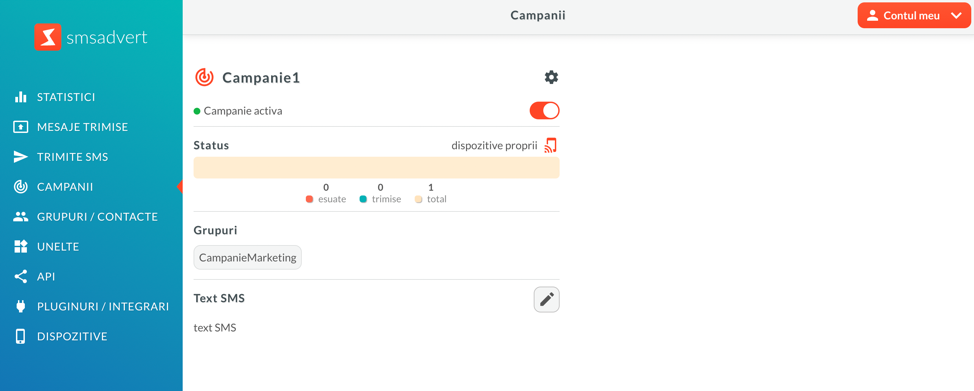
Task: Click the esuate red legend swatch
Action: tap(309, 200)
